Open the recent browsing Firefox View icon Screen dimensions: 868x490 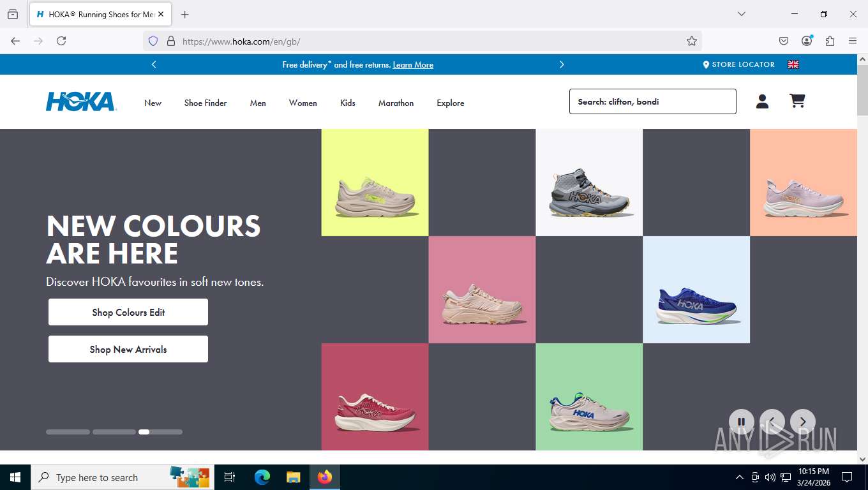13,14
